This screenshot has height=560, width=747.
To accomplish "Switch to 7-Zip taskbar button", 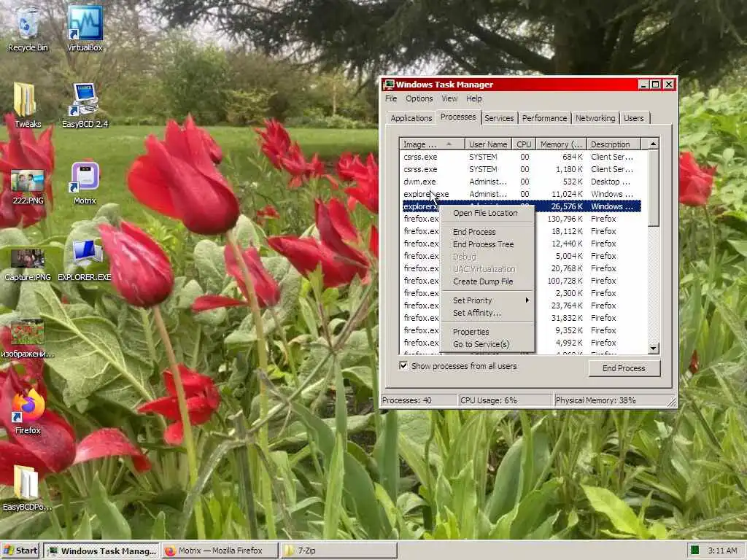I will coord(338,551).
